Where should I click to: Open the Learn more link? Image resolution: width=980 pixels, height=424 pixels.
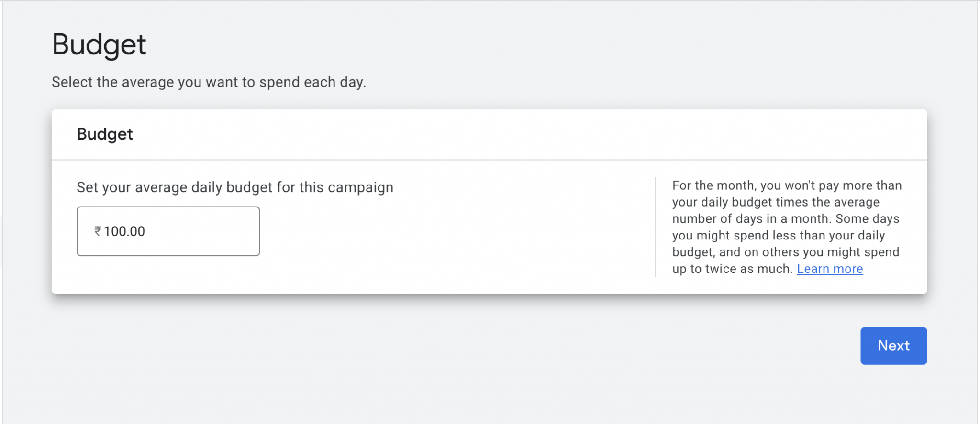830,269
